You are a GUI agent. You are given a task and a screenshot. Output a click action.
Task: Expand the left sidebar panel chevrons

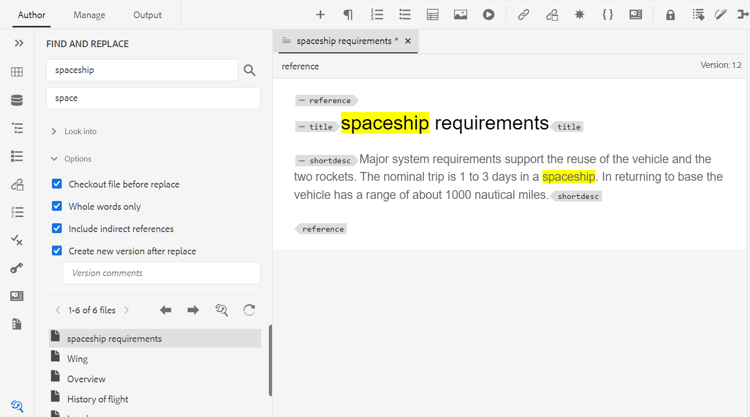(18, 44)
